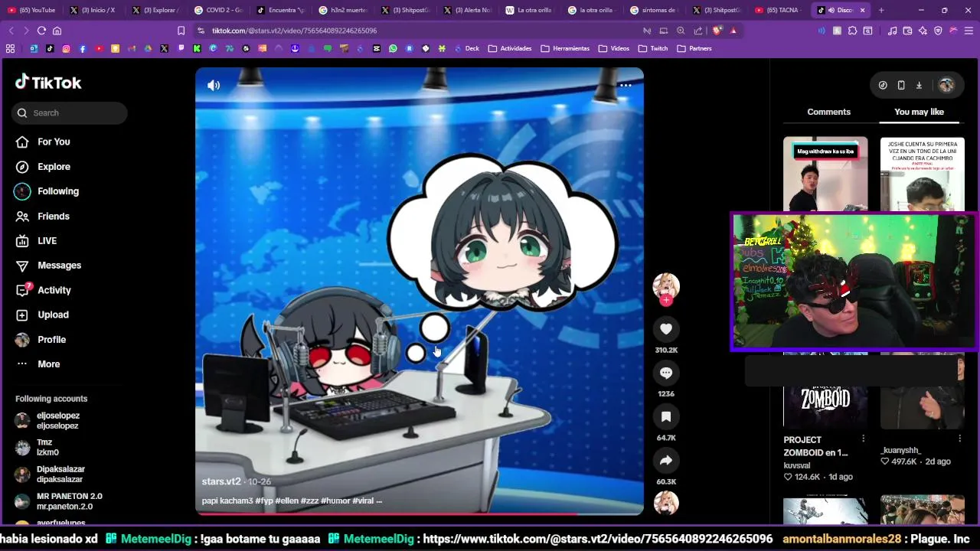Image resolution: width=980 pixels, height=551 pixels.
Task: Expand the video caption with more ellipsis
Action: tap(378, 500)
